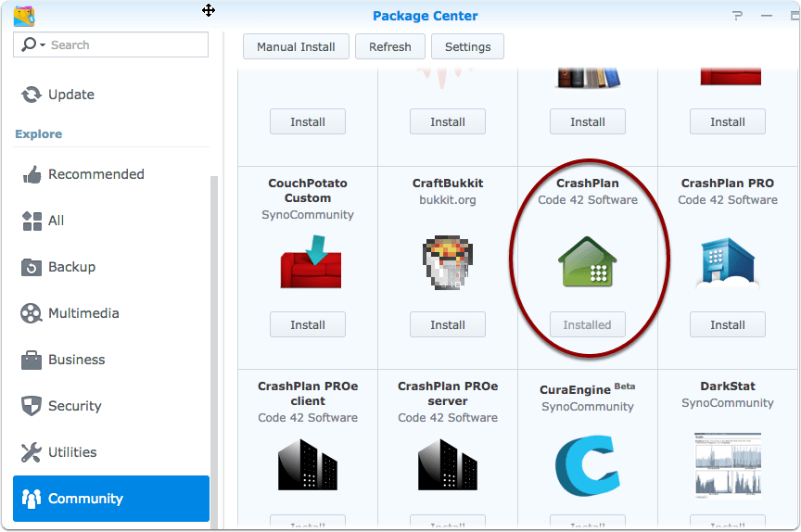This screenshot has width=801, height=532.
Task: Switch to the Community category
Action: coord(111,499)
